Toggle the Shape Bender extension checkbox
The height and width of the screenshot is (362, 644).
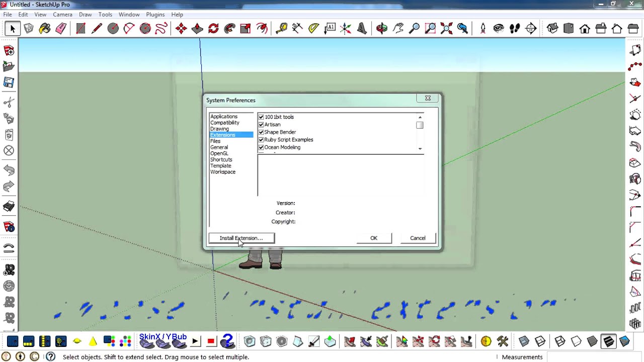point(261,132)
